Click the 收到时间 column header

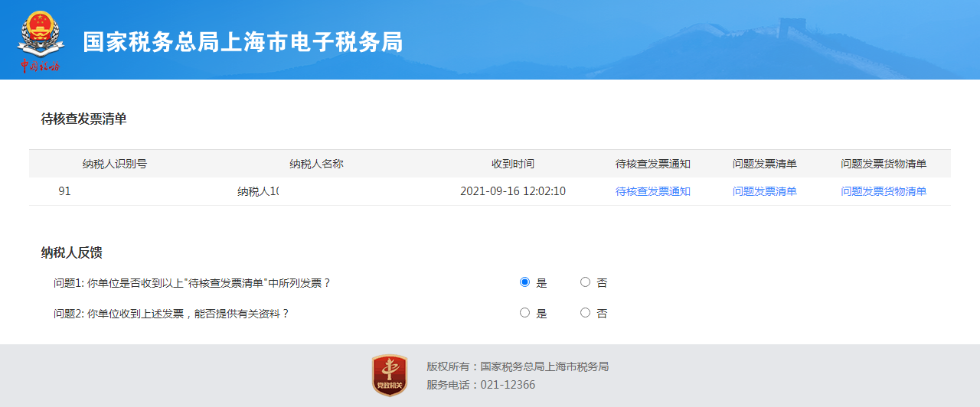tap(513, 164)
